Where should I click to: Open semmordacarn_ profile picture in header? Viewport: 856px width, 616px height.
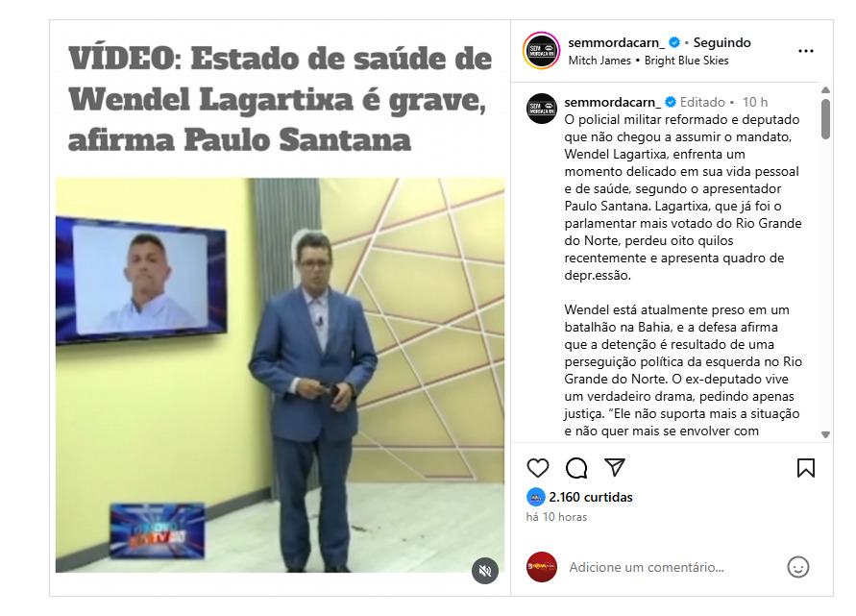pyautogui.click(x=542, y=51)
